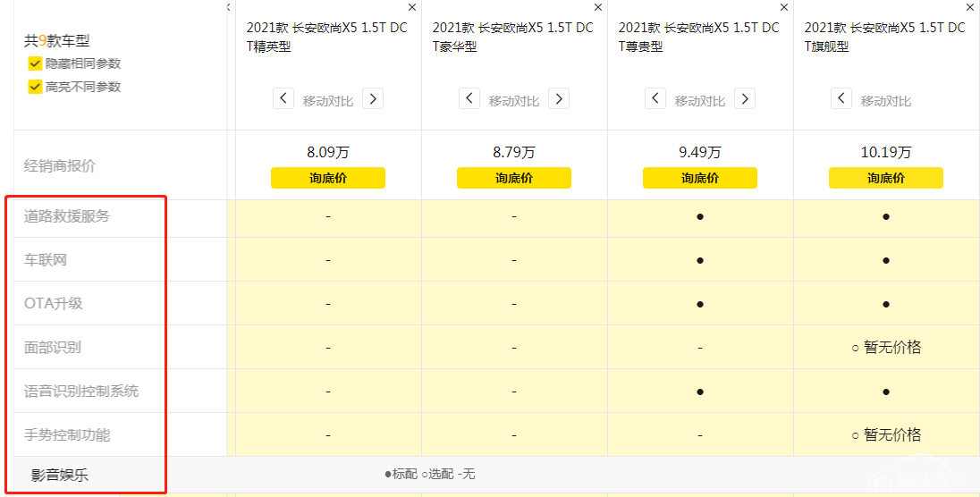Toggle the 隐藏相同参数 checkbox
Viewport: 980px width, 497px height.
pos(35,63)
